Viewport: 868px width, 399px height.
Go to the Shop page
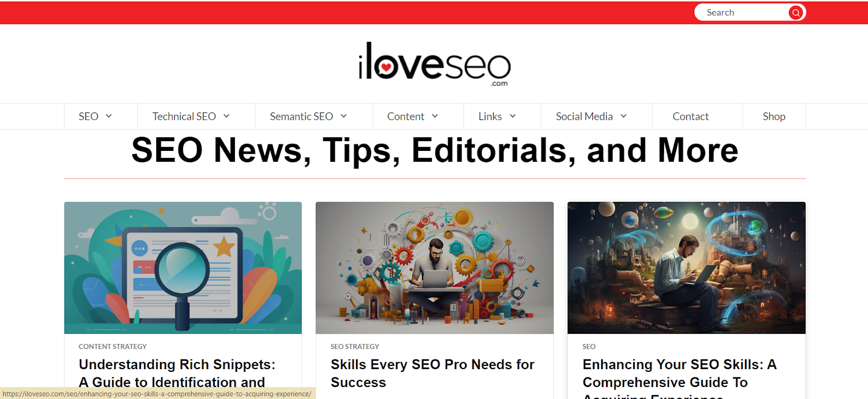point(774,117)
